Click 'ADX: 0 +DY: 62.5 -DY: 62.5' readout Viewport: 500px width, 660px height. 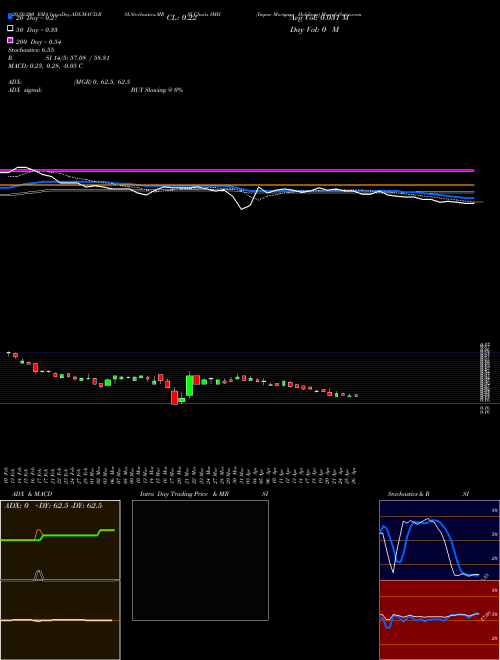click(53, 506)
